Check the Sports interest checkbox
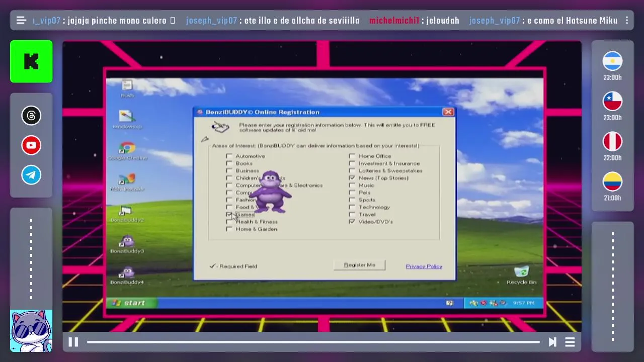The height and width of the screenshot is (362, 644). click(352, 200)
